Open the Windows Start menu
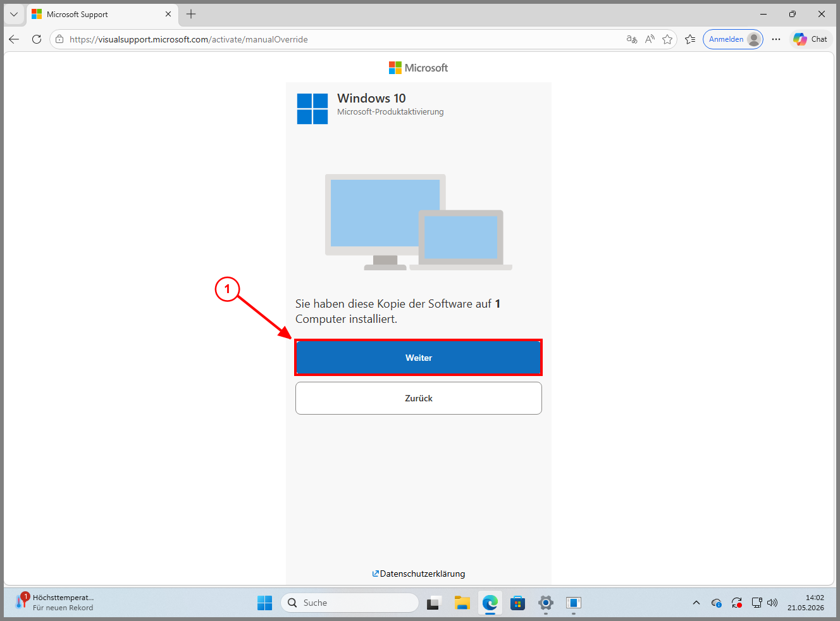840x621 pixels. [264, 603]
